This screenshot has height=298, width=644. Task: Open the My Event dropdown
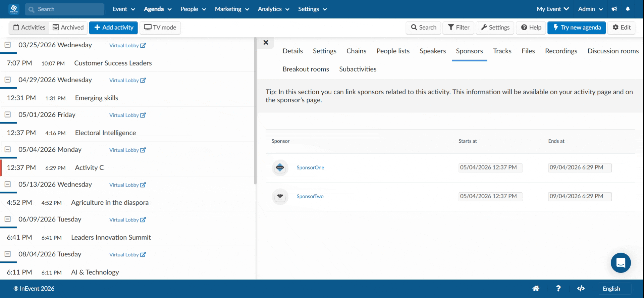pos(552,9)
